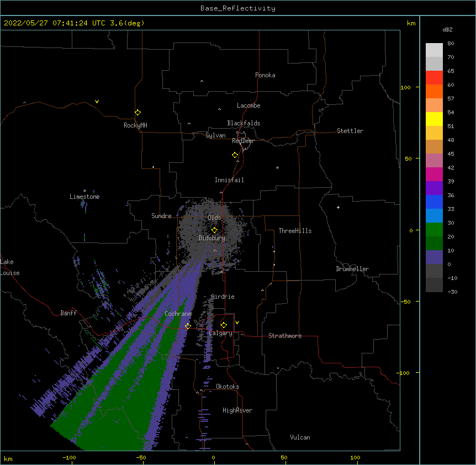Click the km unit label at top right
The image size is (476, 465).
click(411, 23)
